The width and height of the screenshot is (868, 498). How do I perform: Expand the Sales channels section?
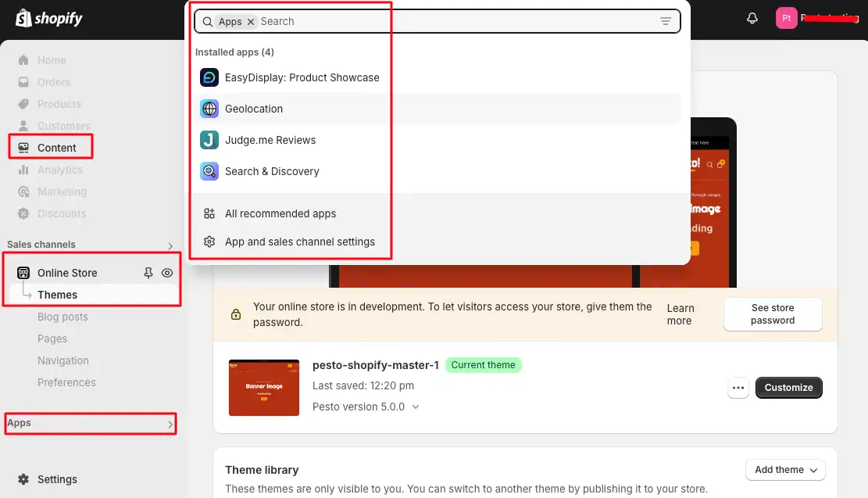[x=170, y=246]
